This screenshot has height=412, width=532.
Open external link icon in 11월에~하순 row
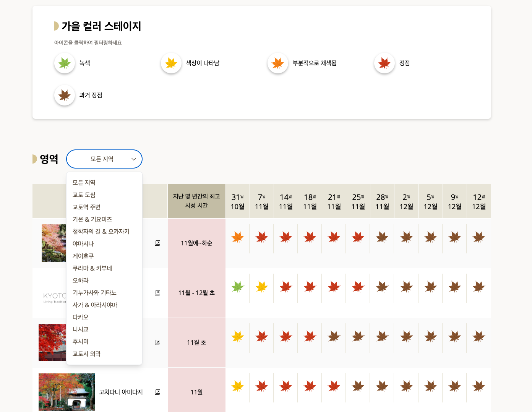pos(157,243)
